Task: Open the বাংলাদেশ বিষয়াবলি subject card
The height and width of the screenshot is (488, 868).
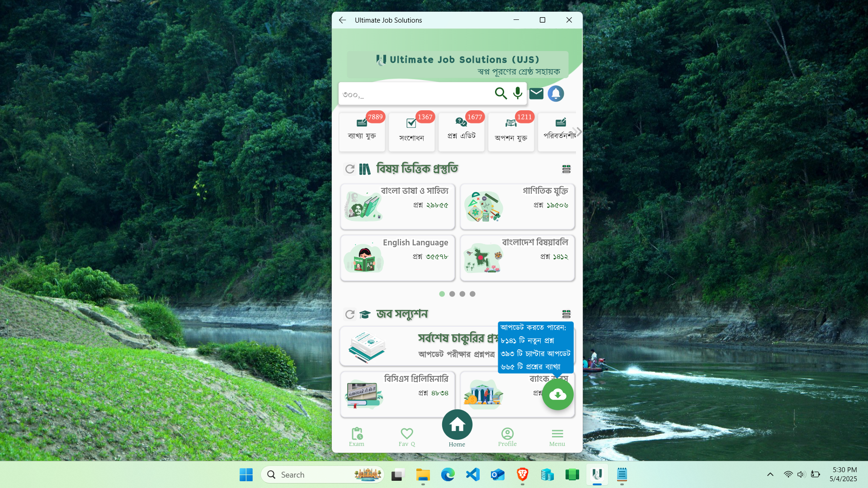Action: [x=517, y=258]
